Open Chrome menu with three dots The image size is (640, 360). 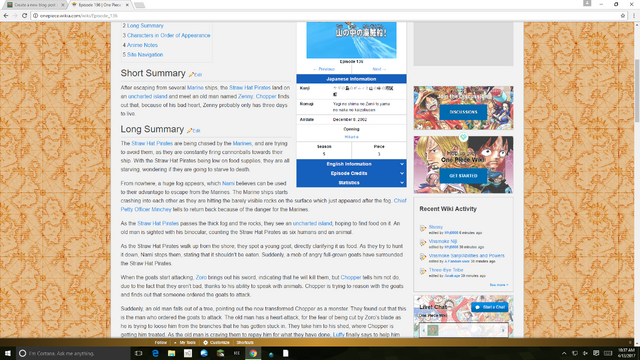click(x=634, y=16)
